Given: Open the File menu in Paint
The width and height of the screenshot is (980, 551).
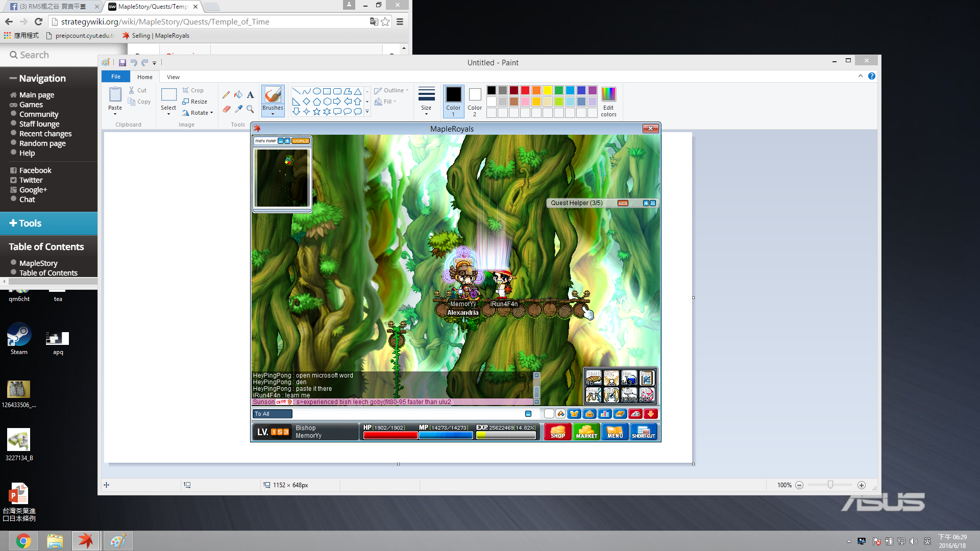Looking at the screenshot, I should click(116, 77).
